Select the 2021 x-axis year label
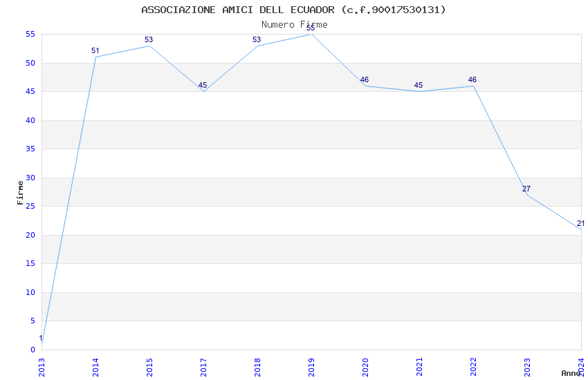This screenshot has height=380, width=588. click(x=420, y=368)
